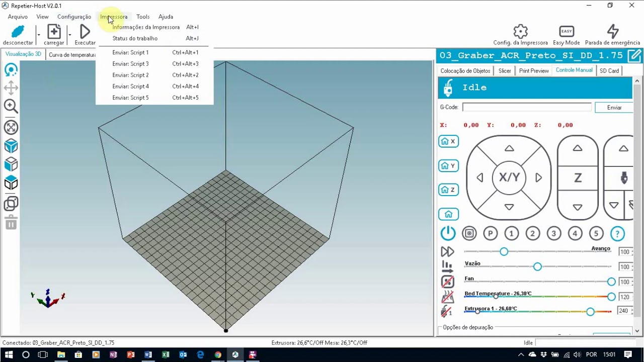Switch to the Print Preview tab
Image resolution: width=644 pixels, height=362 pixels.
(534, 71)
